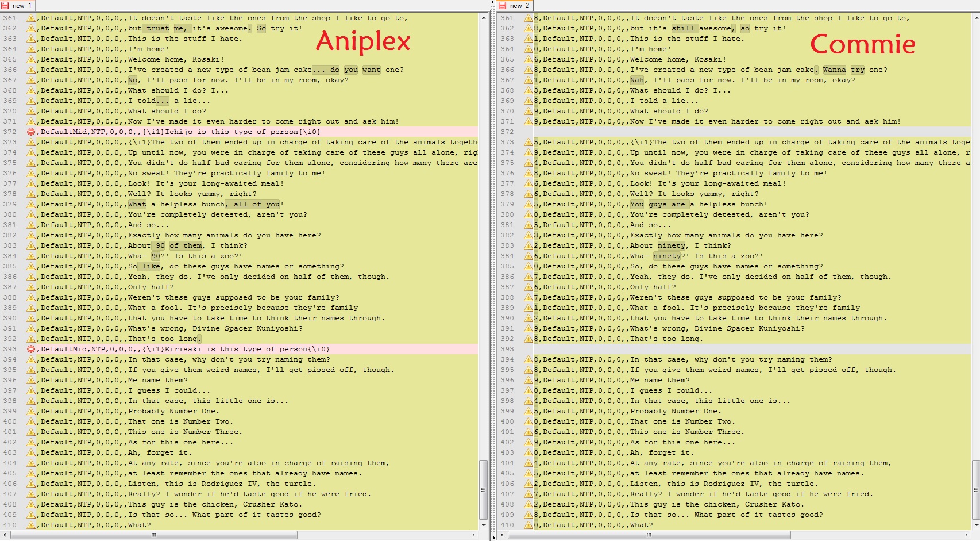The width and height of the screenshot is (980, 541).
Task: Click the warning icon beside left line 384
Action: point(31,256)
